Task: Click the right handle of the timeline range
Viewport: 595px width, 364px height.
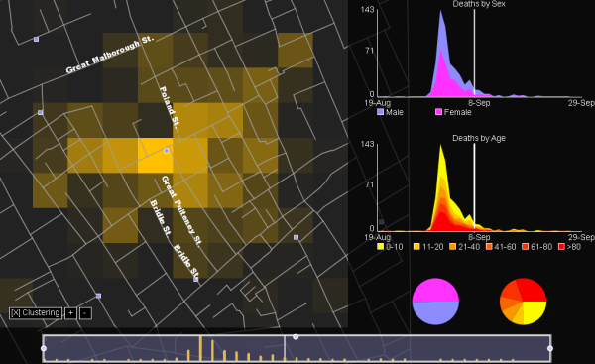Action: [x=550, y=348]
